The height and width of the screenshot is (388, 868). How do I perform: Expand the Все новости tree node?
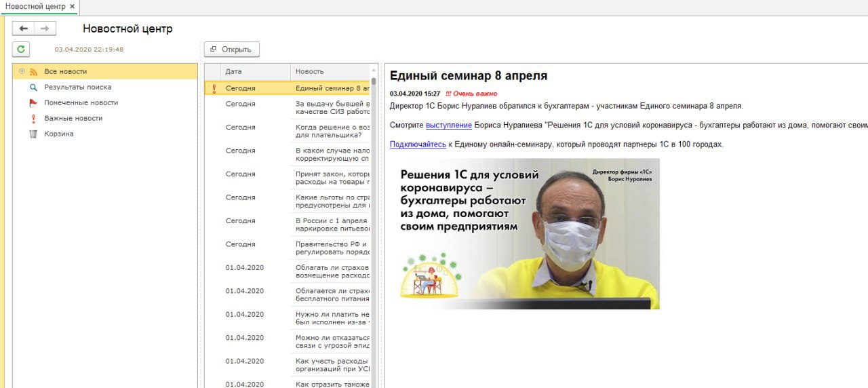coord(22,71)
